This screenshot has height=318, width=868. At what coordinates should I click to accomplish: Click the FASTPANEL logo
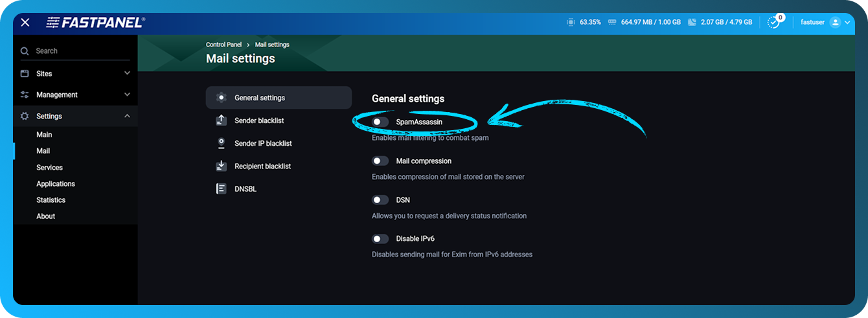95,23
